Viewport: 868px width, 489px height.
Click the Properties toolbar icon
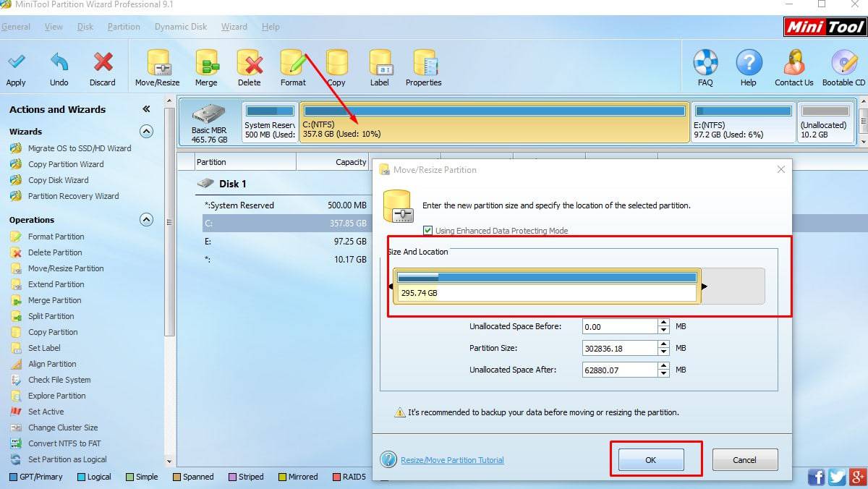click(424, 63)
